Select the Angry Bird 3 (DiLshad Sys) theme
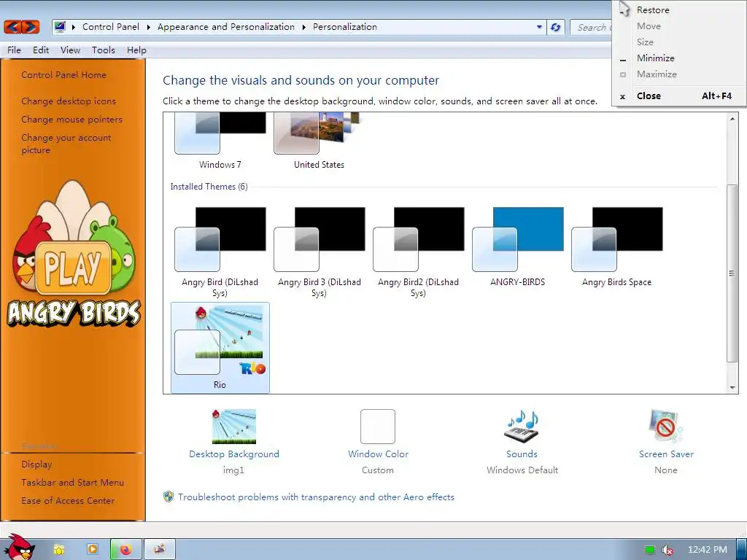This screenshot has height=560, width=747. [320, 252]
